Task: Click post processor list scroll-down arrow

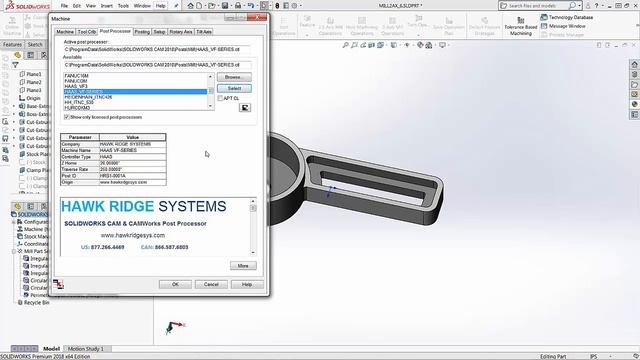Action: (211, 107)
